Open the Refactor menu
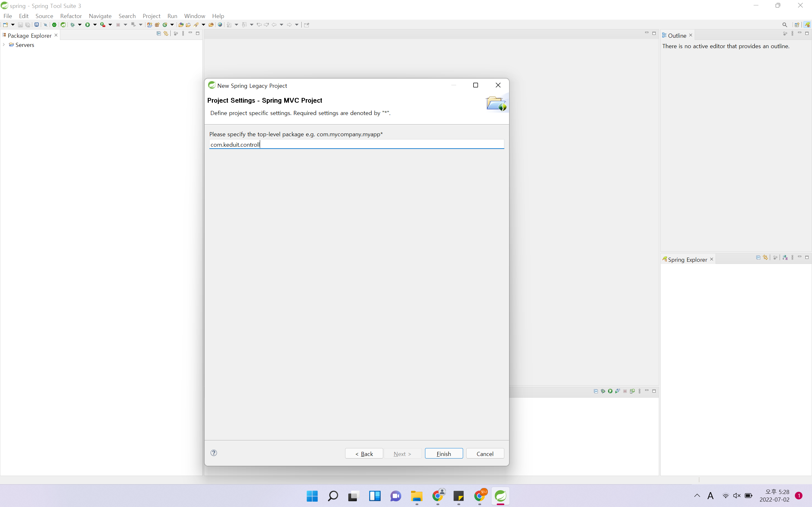 pos(71,16)
